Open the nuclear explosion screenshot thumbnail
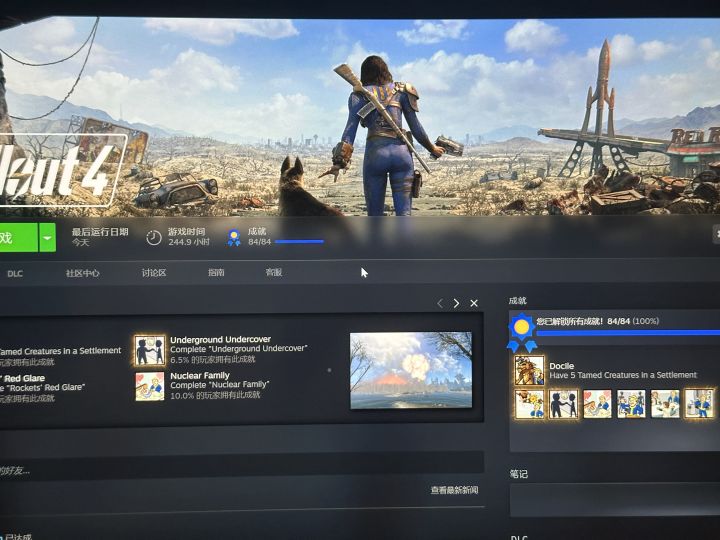The image size is (720, 540). 410,370
